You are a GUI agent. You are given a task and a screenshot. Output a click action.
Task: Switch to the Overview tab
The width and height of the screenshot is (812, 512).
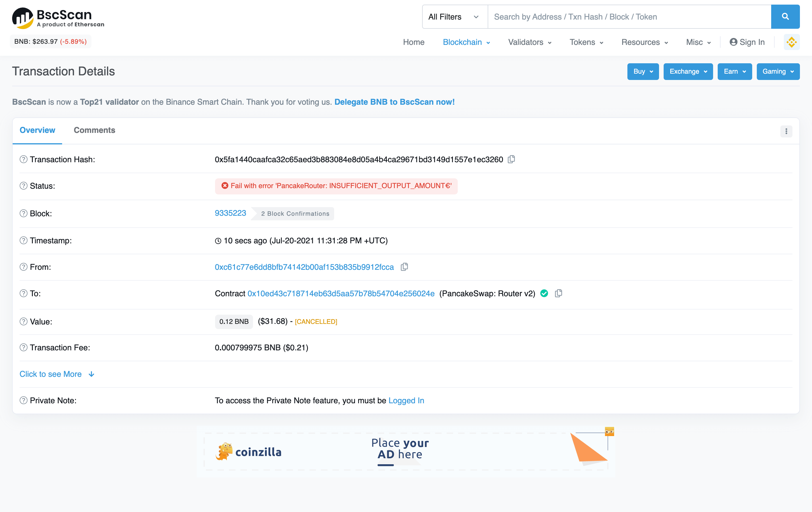37,130
